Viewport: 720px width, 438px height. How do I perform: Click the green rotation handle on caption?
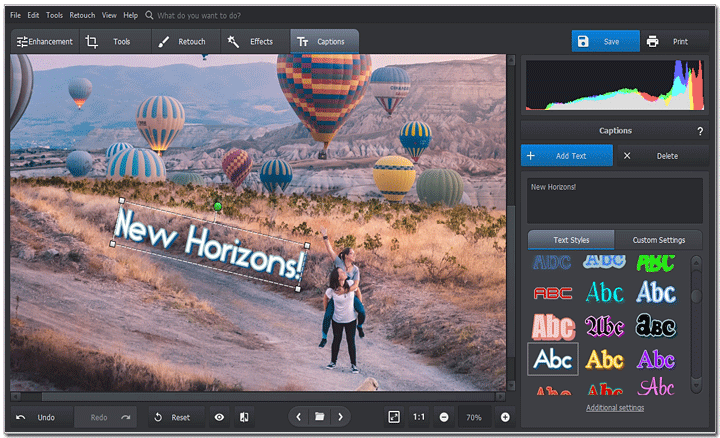(218, 207)
